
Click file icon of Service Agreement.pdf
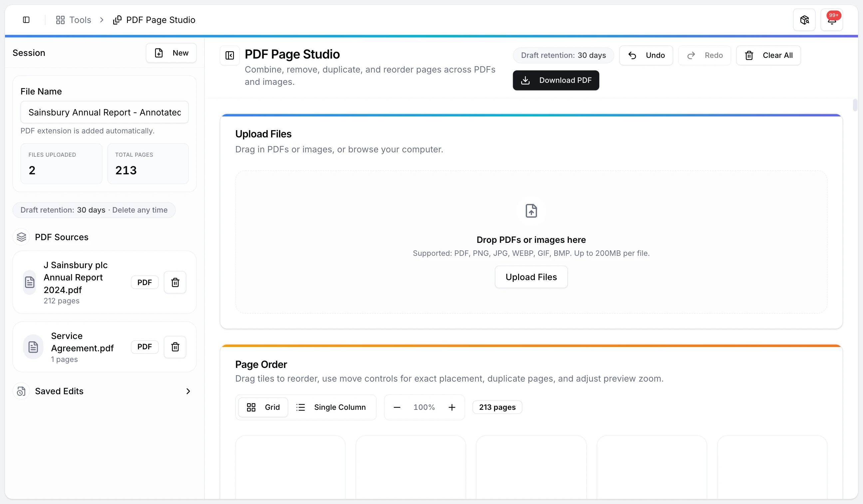tap(33, 347)
